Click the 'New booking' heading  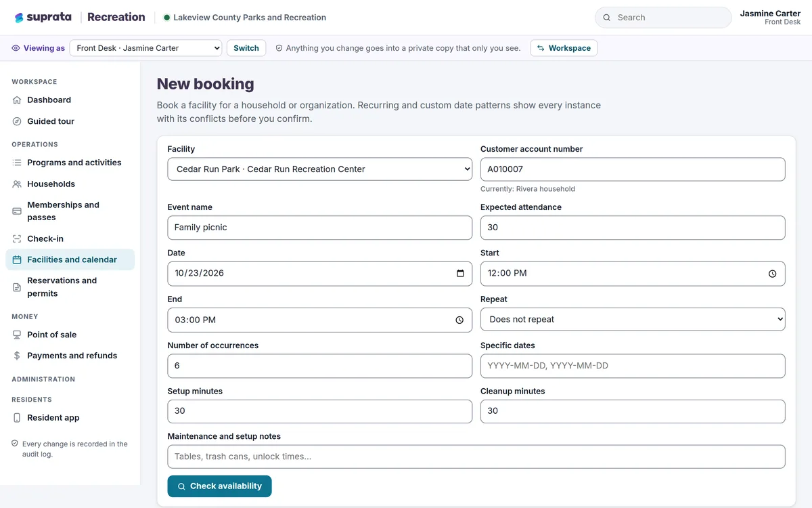206,84
